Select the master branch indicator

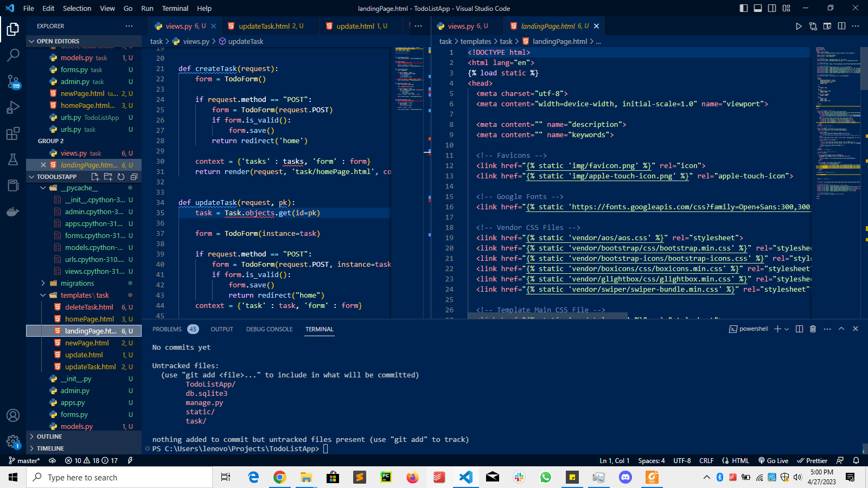(24, 460)
